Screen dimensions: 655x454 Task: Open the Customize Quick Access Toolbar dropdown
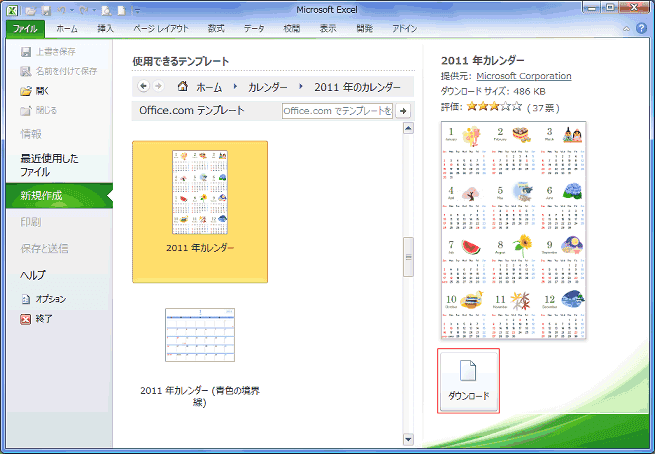click(137, 11)
